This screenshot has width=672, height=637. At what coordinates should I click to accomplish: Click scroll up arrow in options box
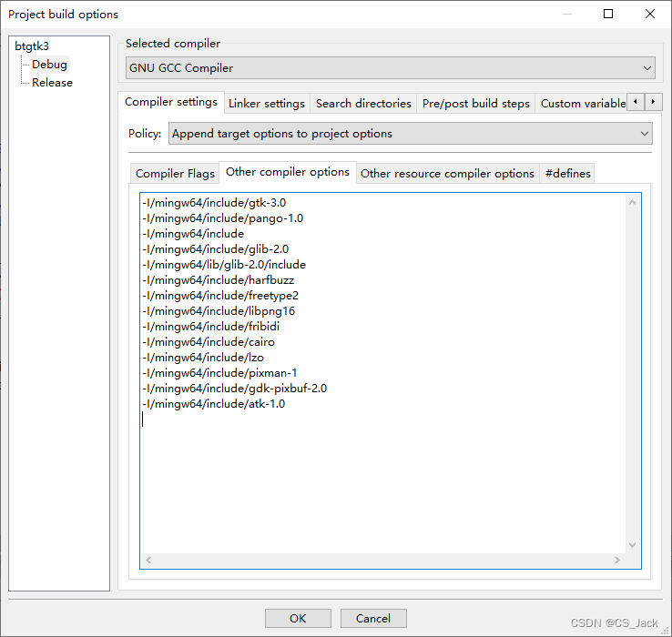coord(632,202)
